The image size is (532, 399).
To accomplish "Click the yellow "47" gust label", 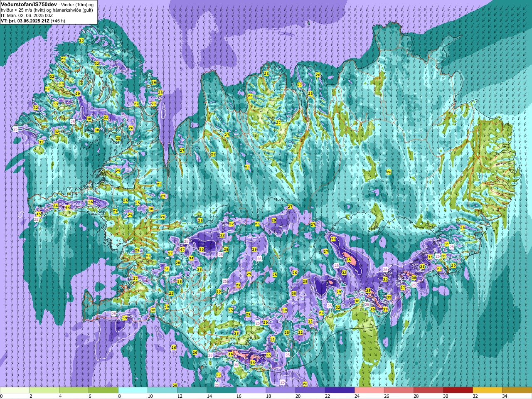I will (x=182, y=249).
